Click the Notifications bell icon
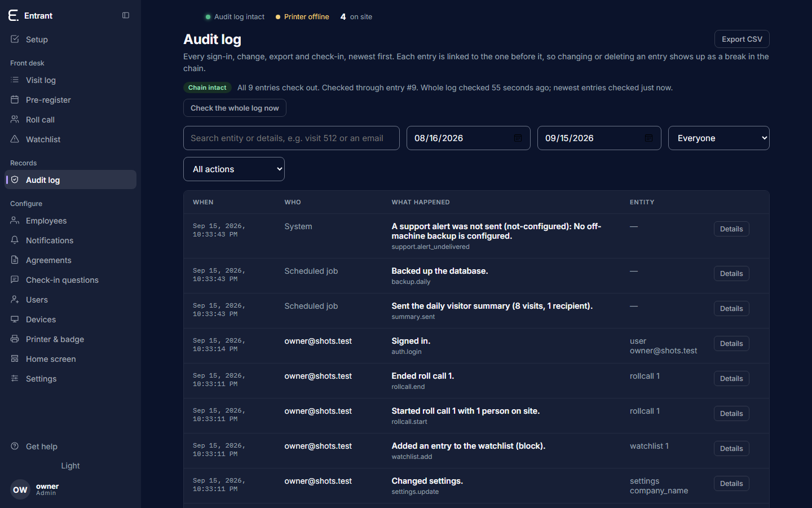Viewport: 812px width, 508px height. 15,240
